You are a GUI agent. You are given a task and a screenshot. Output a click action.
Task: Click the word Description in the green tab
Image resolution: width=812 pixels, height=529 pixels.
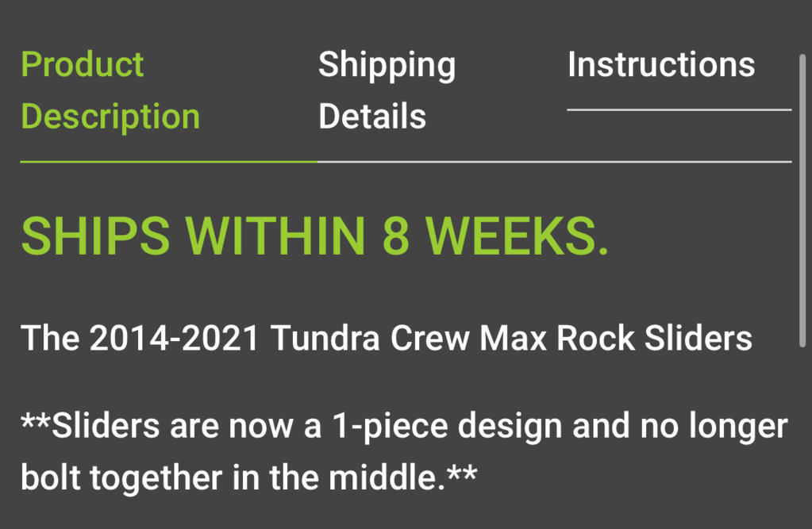110,117
